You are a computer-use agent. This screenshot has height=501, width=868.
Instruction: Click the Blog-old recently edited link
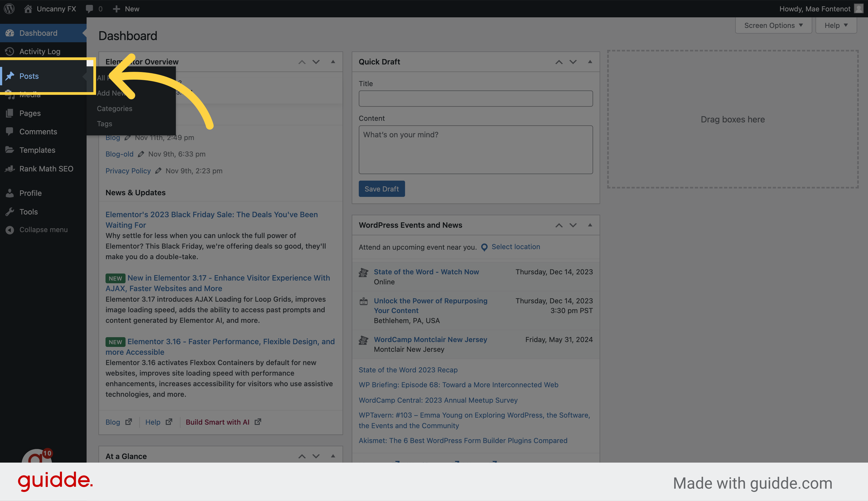119,154
